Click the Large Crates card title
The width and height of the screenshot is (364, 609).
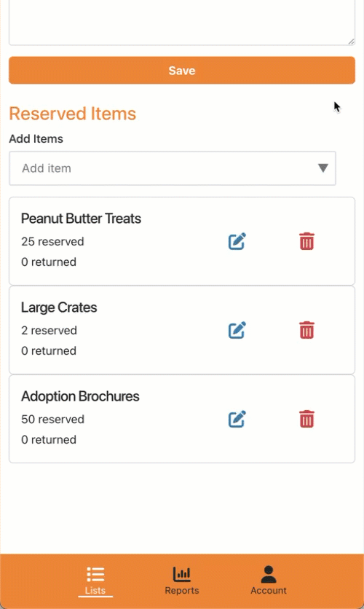pos(59,307)
